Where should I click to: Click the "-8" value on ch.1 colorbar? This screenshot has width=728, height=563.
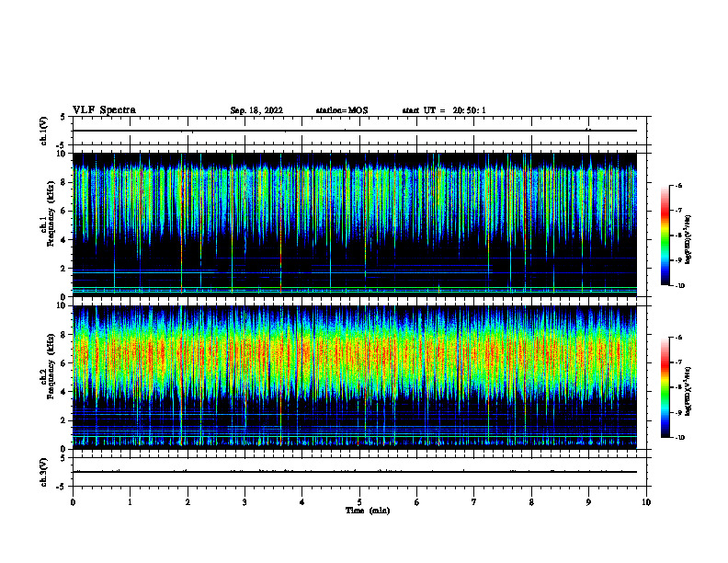(678, 236)
